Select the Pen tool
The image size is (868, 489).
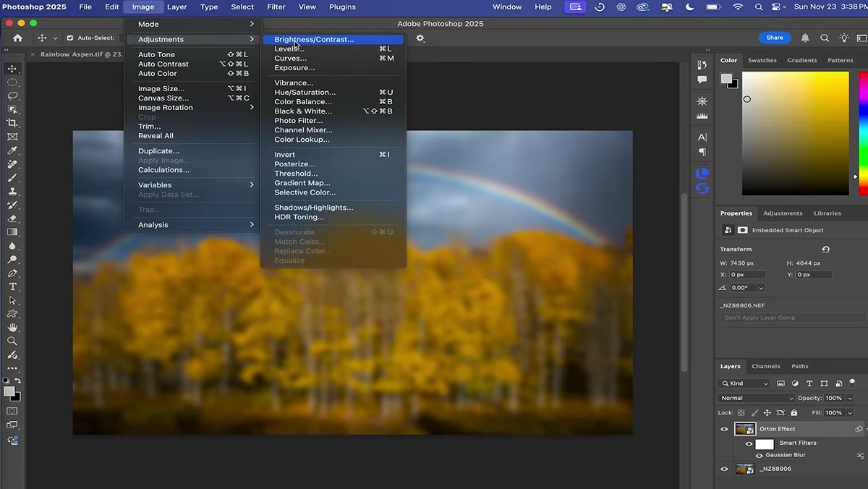(12, 273)
